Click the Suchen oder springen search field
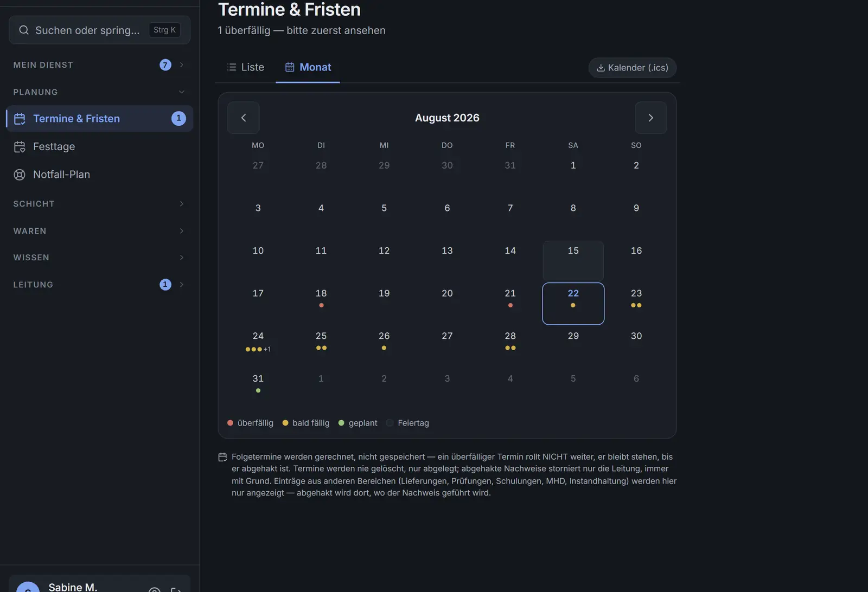This screenshot has height=592, width=868. point(99,30)
